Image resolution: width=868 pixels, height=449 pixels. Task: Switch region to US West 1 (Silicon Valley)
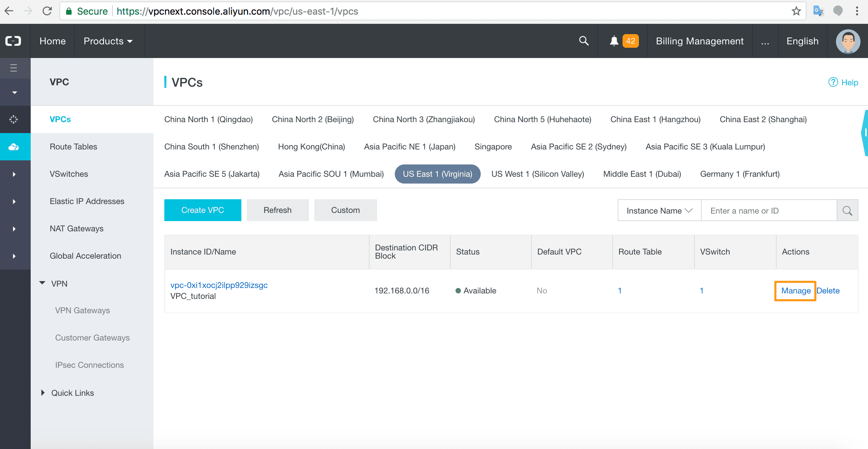tap(538, 174)
